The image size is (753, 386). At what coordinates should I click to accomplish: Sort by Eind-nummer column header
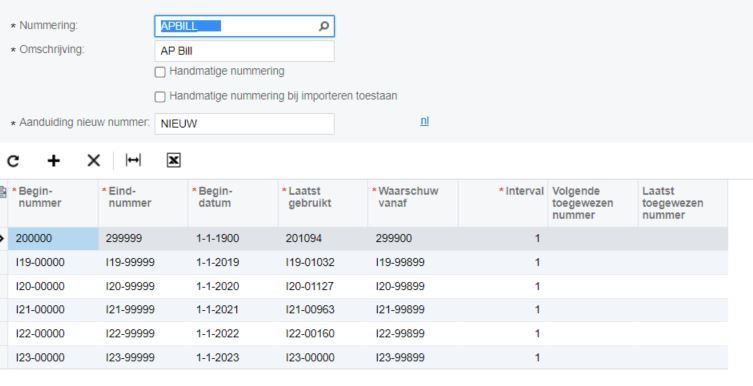click(x=143, y=204)
